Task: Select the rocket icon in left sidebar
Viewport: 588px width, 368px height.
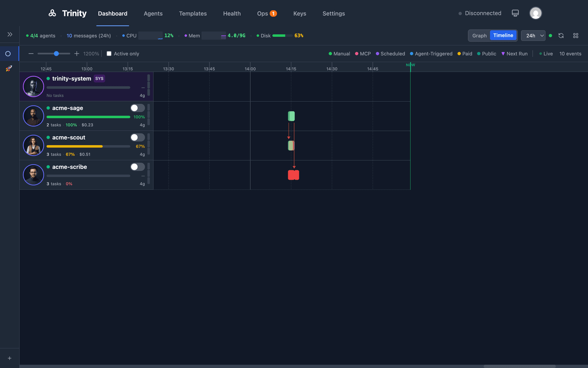Action: point(9,68)
